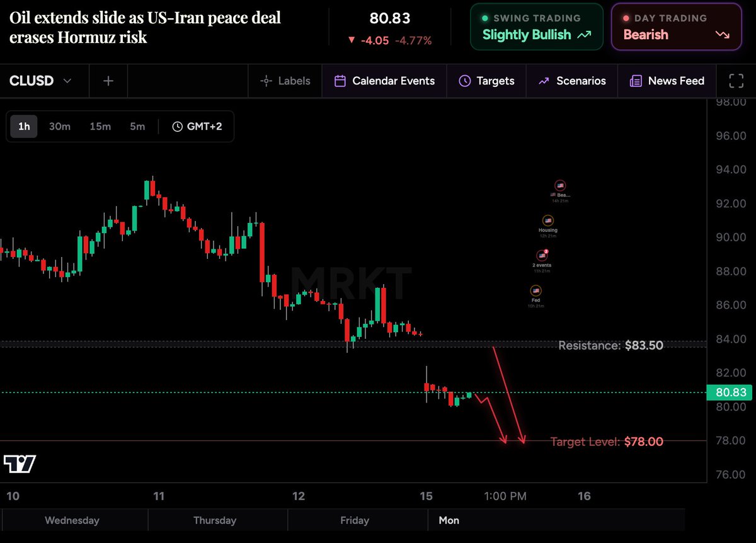Open the CLUSD symbol dropdown
The image size is (756, 543).
pos(40,81)
